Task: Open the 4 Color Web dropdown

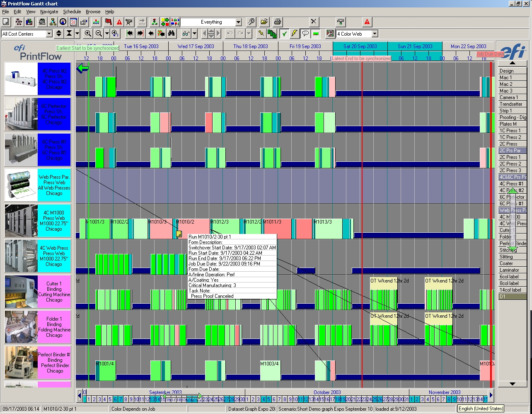Action: tap(375, 34)
